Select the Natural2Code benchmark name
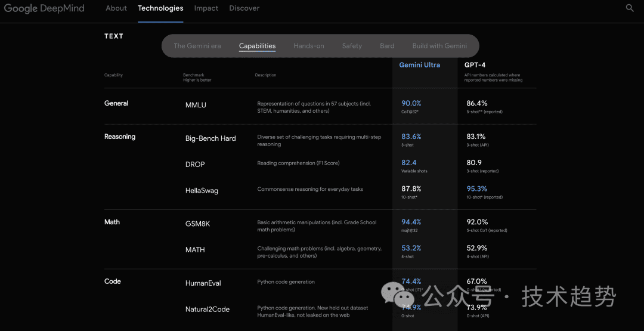The image size is (644, 331). [x=208, y=310]
